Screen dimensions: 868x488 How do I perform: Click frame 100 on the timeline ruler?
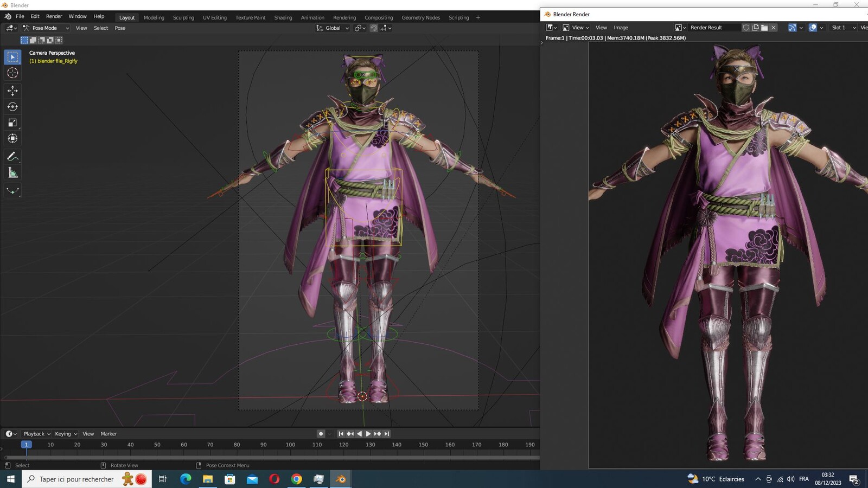click(290, 445)
